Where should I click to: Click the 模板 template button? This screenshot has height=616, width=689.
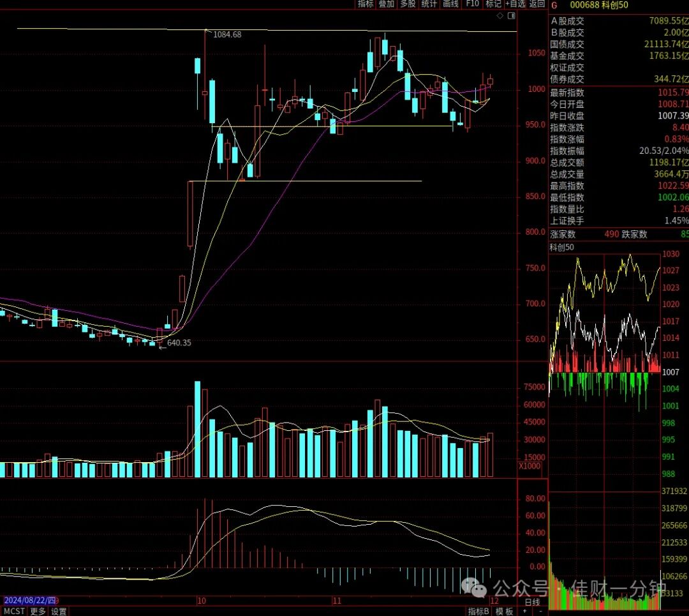point(504,611)
